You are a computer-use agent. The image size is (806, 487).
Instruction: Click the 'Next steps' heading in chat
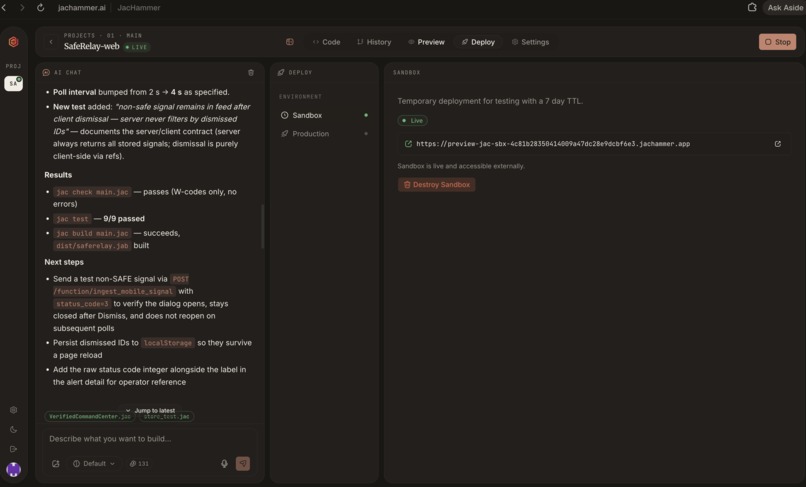pyautogui.click(x=64, y=262)
